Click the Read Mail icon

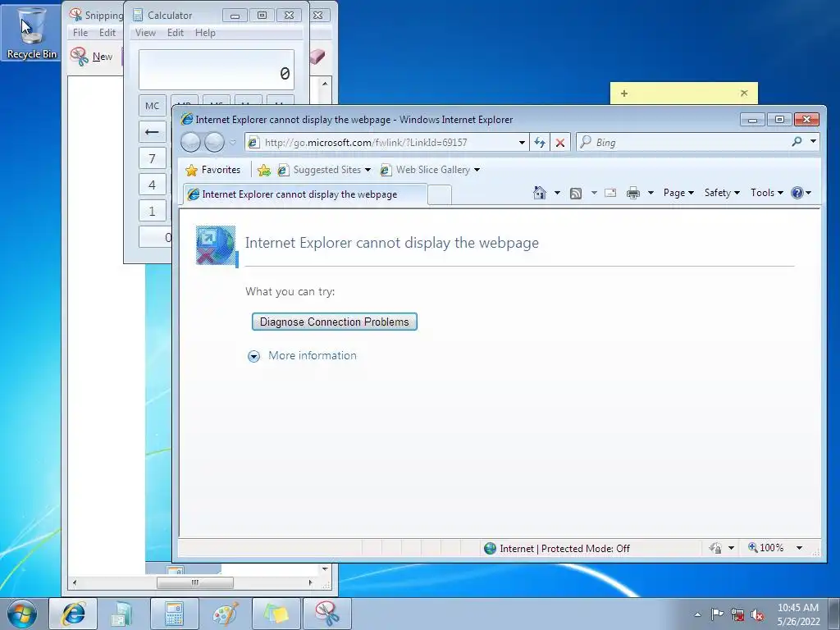(x=610, y=193)
